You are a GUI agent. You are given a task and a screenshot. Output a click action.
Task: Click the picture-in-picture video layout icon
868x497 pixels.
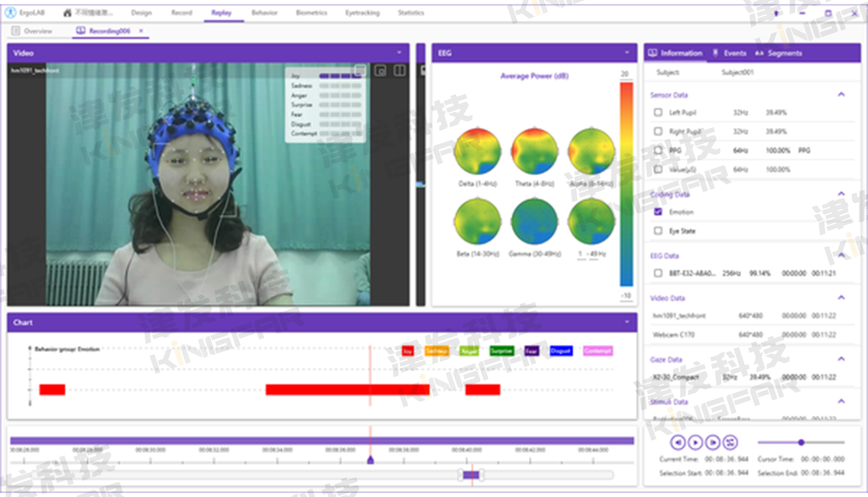click(x=380, y=71)
